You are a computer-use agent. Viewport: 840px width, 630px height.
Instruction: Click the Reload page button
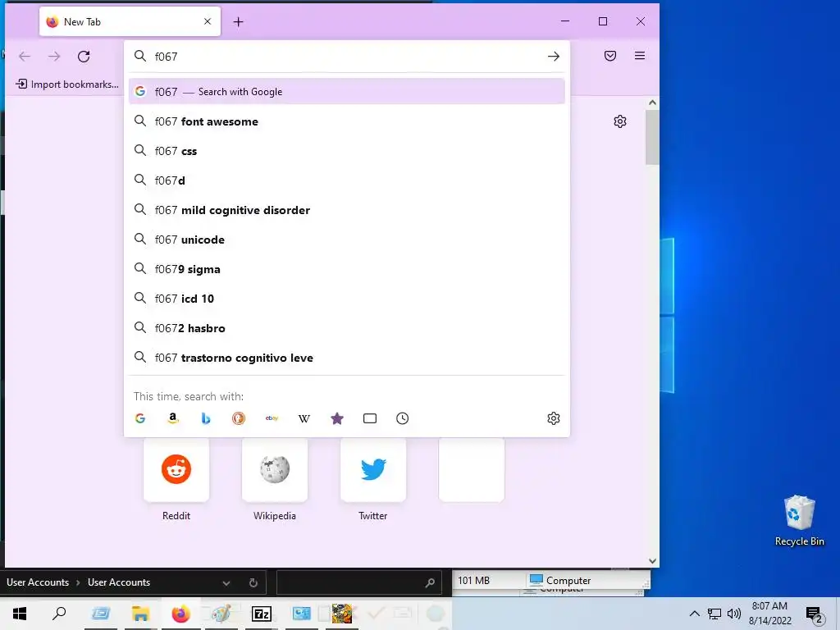[84, 57]
